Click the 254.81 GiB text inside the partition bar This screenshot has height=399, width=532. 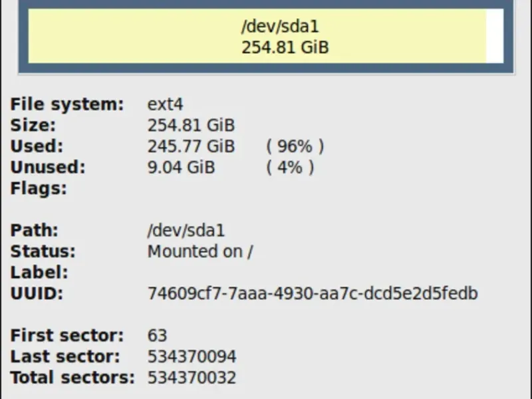pyautogui.click(x=285, y=47)
